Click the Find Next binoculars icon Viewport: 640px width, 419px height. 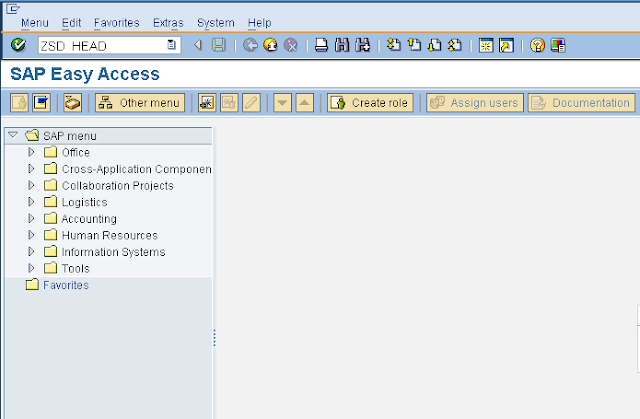pos(362,45)
